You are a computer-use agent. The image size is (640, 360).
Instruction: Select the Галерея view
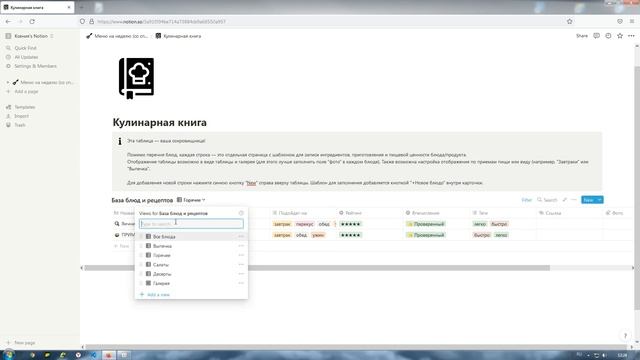pos(191,283)
